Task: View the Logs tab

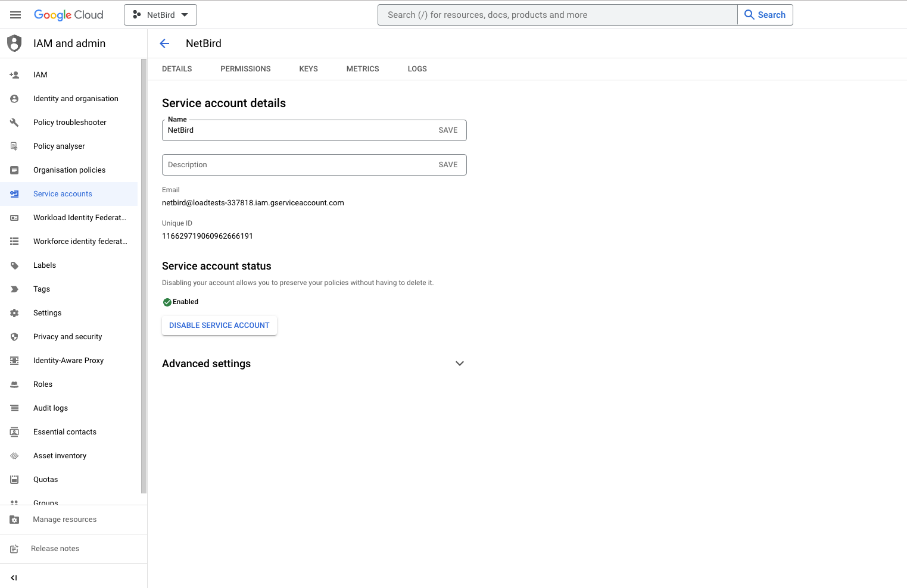Action: tap(417, 69)
